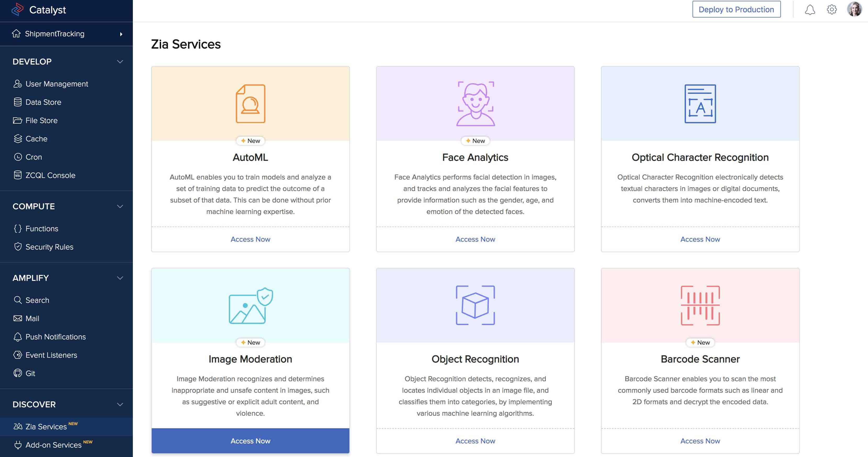Expand the ShipmentTracking project arrow
The image size is (868, 457).
click(121, 34)
